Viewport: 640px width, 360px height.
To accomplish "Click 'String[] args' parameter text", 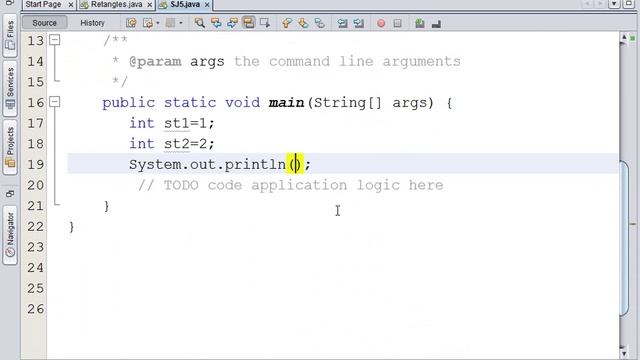I will [x=371, y=102].
